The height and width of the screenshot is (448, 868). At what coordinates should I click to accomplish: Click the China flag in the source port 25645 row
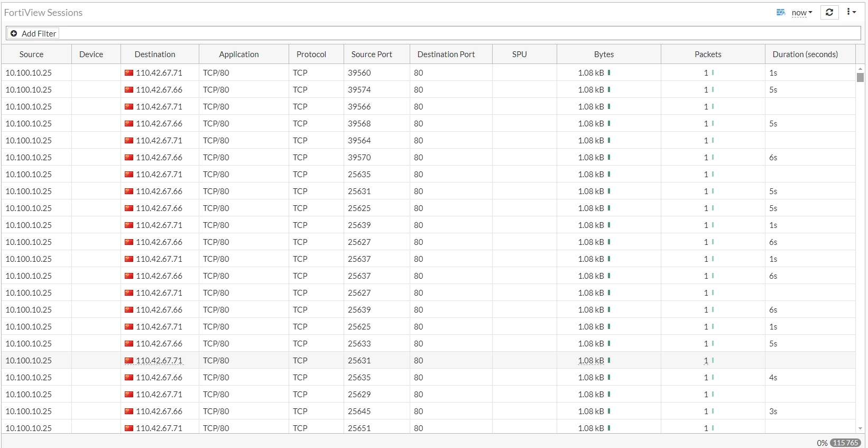coord(129,412)
